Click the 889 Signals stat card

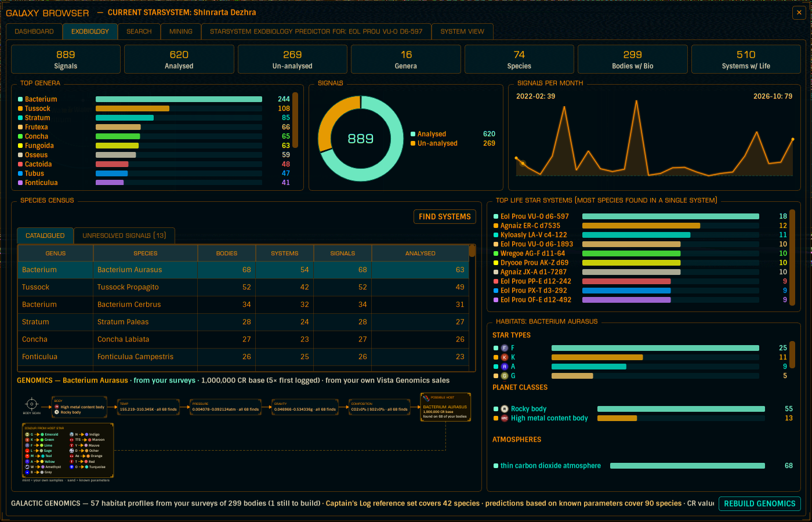66,59
